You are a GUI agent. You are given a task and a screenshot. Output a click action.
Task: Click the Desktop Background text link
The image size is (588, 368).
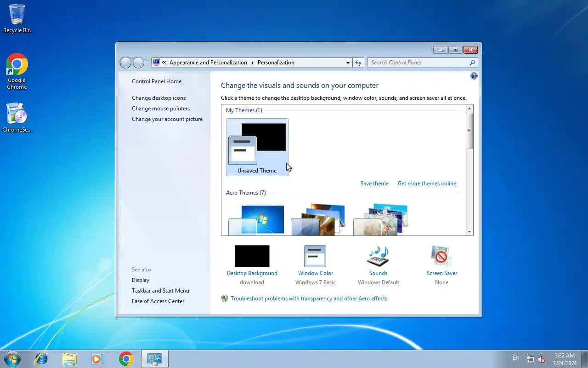[252, 273]
